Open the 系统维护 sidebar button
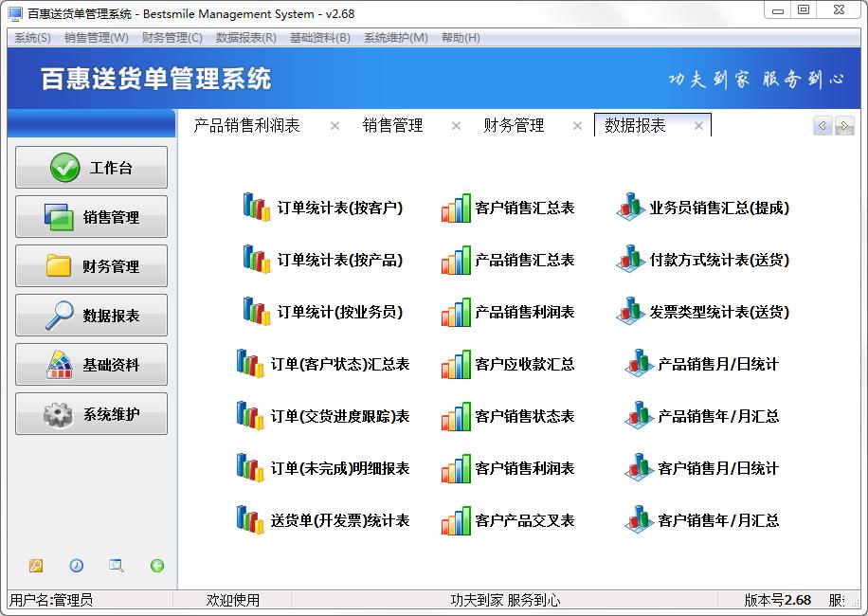Viewport: 868px width, 616px height. click(91, 413)
